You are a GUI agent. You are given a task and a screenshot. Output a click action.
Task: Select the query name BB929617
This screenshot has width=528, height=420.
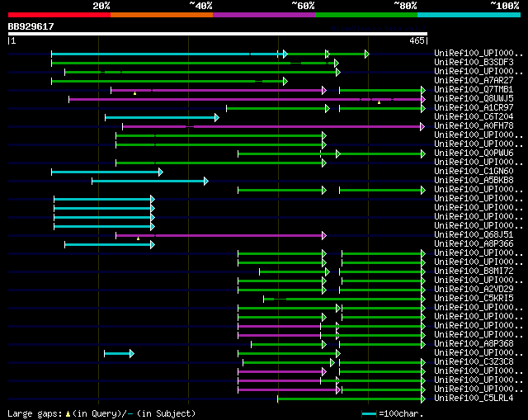[31, 26]
